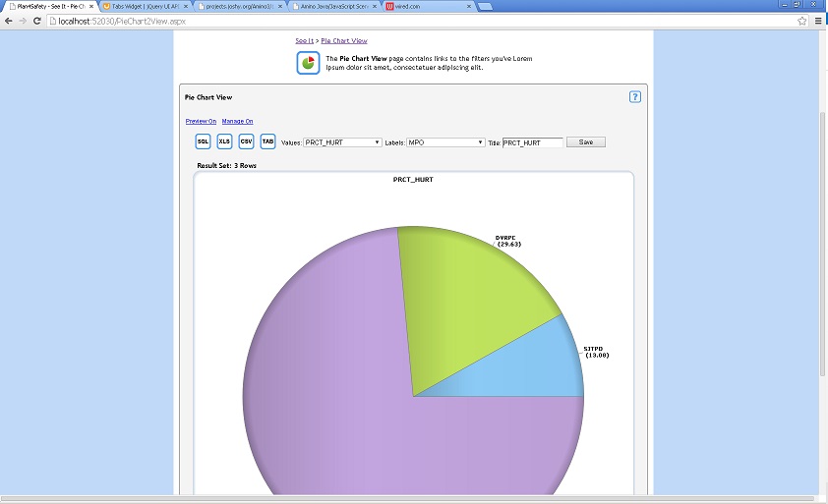Click the browser forward arrow
The height and width of the screenshot is (504, 828).
click(x=23, y=21)
